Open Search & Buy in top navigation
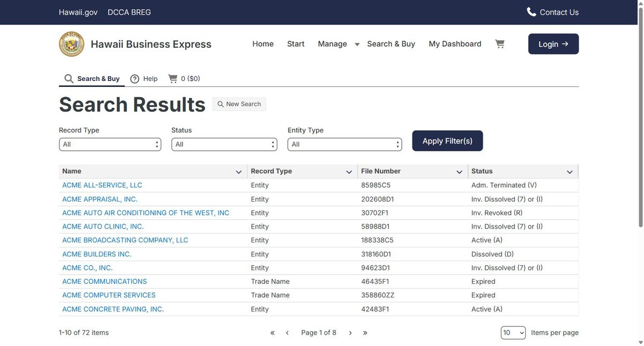644x346 pixels. click(391, 44)
